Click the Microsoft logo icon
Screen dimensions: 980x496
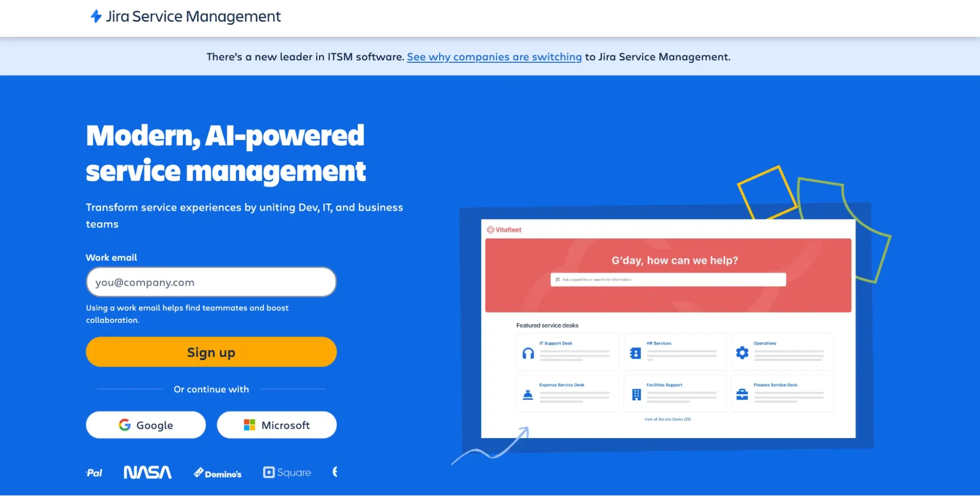[249, 425]
